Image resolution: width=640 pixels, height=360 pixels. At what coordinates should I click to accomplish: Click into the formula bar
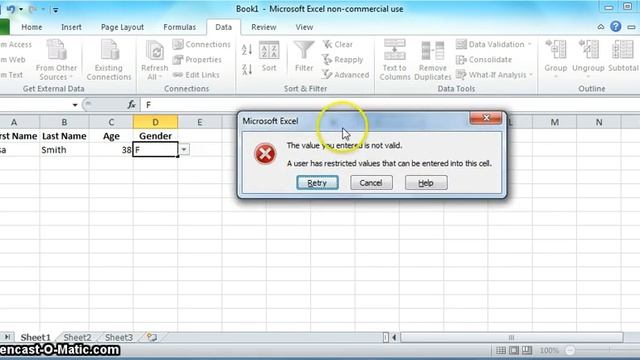point(390,105)
